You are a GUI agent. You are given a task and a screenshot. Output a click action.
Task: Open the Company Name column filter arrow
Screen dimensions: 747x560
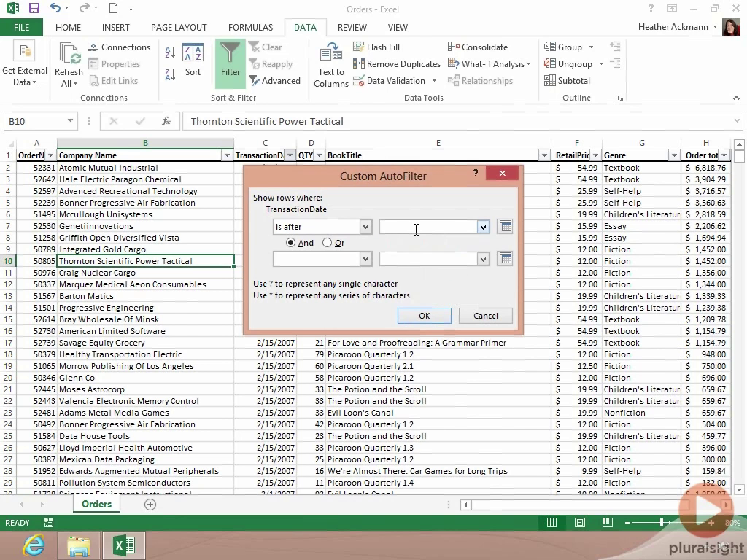point(226,155)
